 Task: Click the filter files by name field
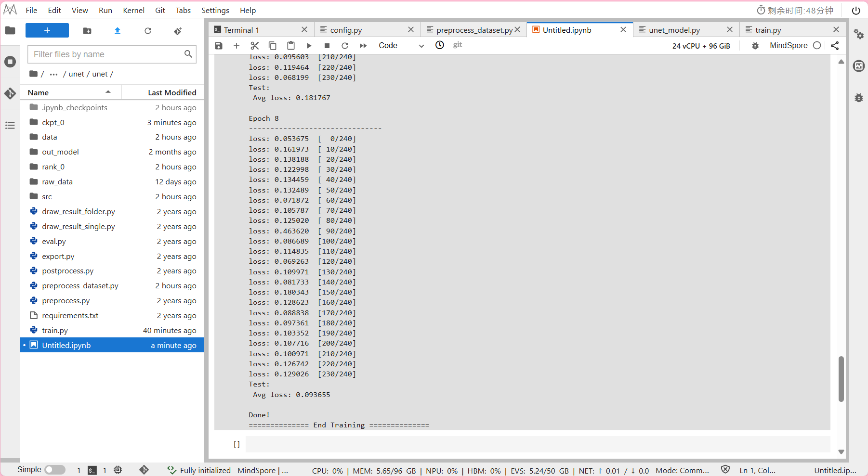click(x=112, y=54)
